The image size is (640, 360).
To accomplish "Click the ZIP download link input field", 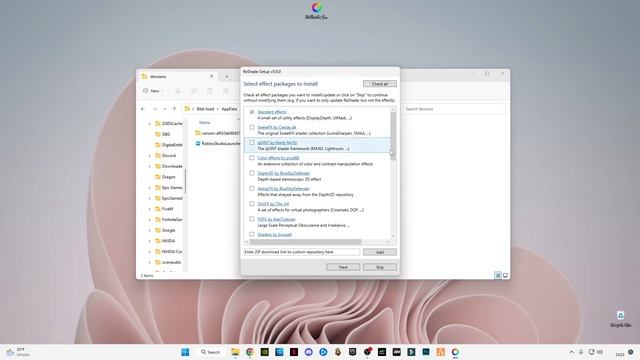I will [x=302, y=252].
